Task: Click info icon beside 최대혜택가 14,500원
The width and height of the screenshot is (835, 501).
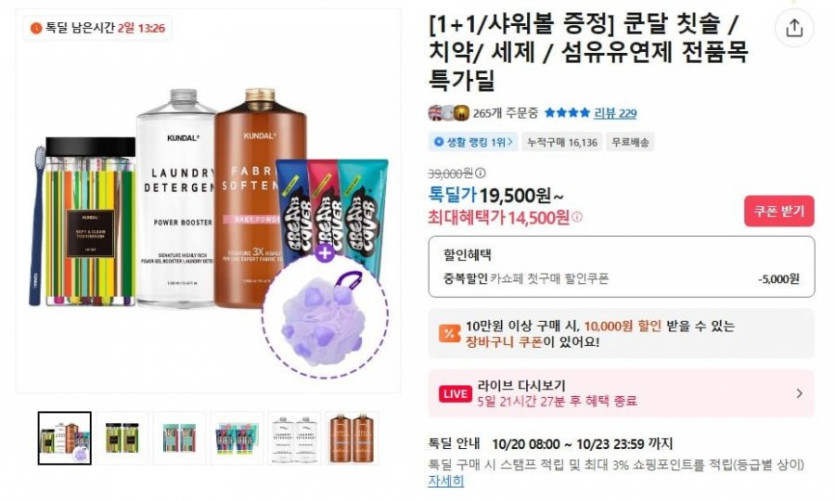Action: click(577, 217)
